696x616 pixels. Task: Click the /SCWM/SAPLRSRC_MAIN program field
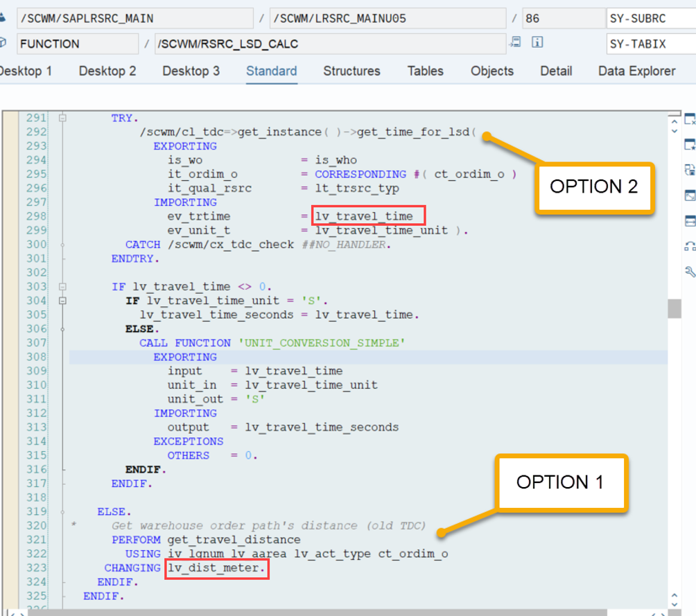(x=135, y=19)
